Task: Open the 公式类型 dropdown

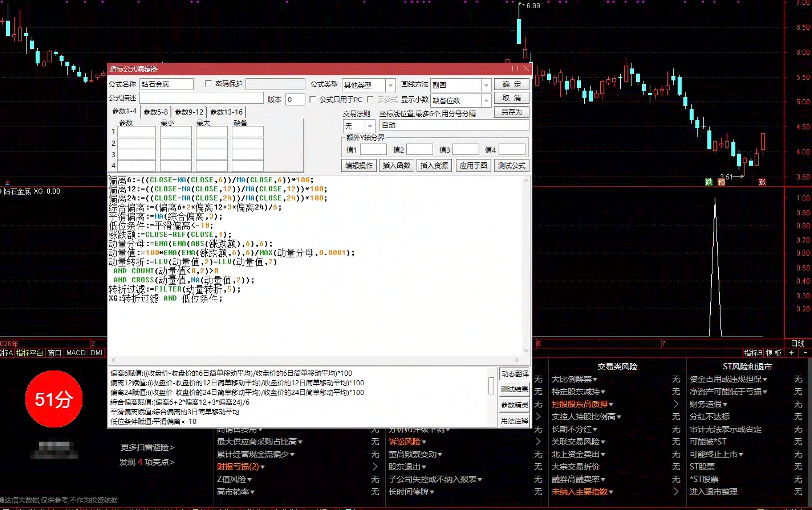Action: coord(390,85)
